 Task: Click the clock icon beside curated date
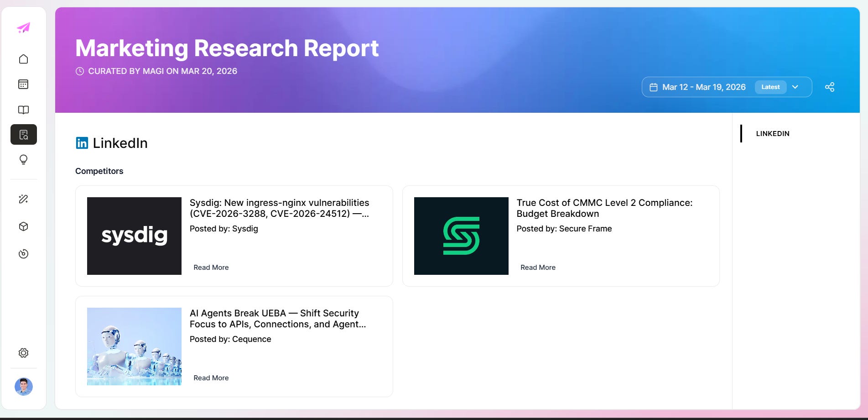point(80,71)
